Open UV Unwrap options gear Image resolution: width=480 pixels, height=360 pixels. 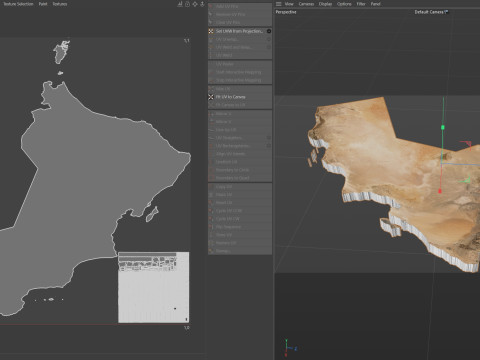tap(269, 39)
